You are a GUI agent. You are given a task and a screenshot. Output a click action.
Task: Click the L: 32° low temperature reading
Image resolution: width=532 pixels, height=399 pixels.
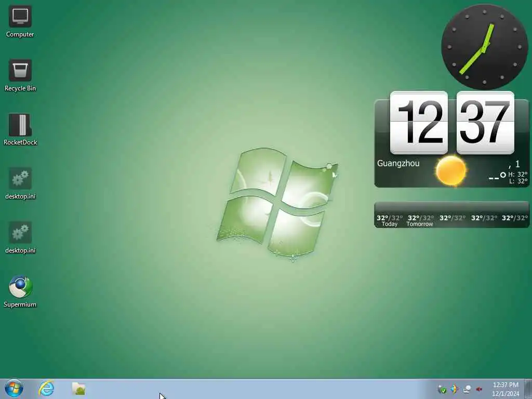point(518,181)
